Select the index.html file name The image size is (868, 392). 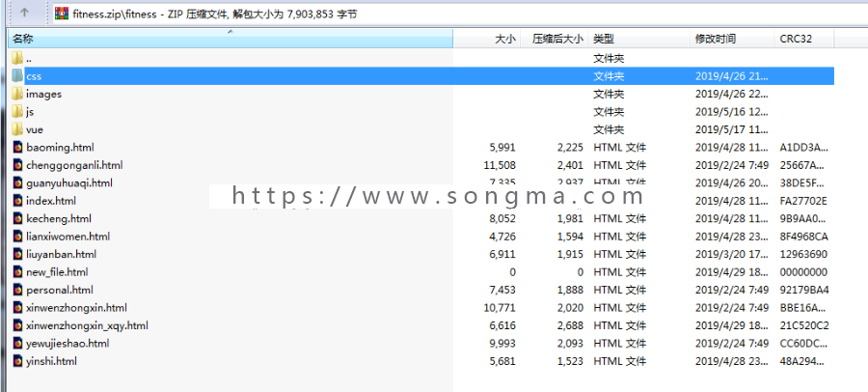pos(51,201)
